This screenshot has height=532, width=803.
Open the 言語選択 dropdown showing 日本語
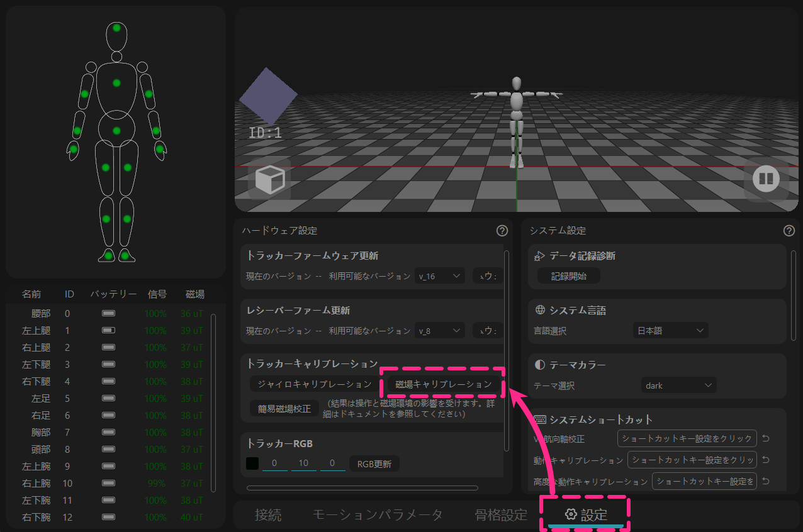[670, 330]
